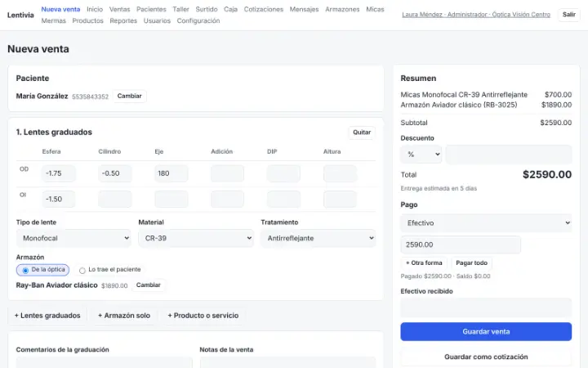Click Guardar venta
This screenshot has height=368, width=588.
tap(486, 331)
